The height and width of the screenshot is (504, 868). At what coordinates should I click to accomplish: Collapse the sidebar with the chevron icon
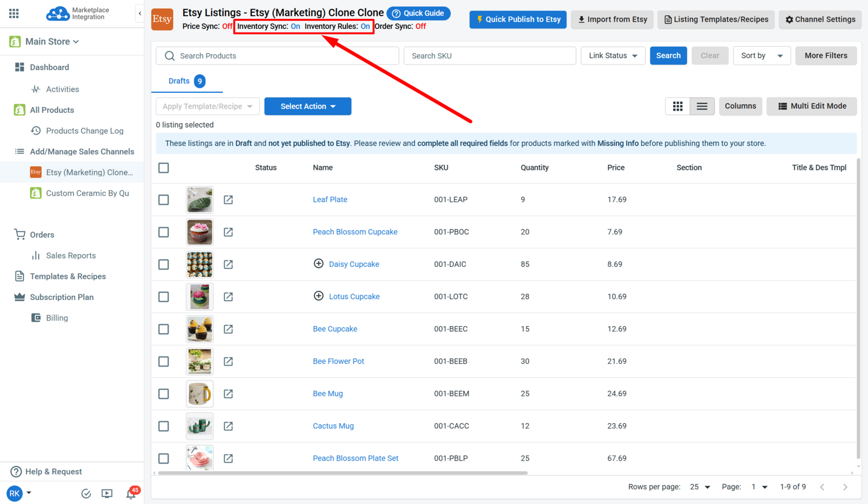click(140, 14)
